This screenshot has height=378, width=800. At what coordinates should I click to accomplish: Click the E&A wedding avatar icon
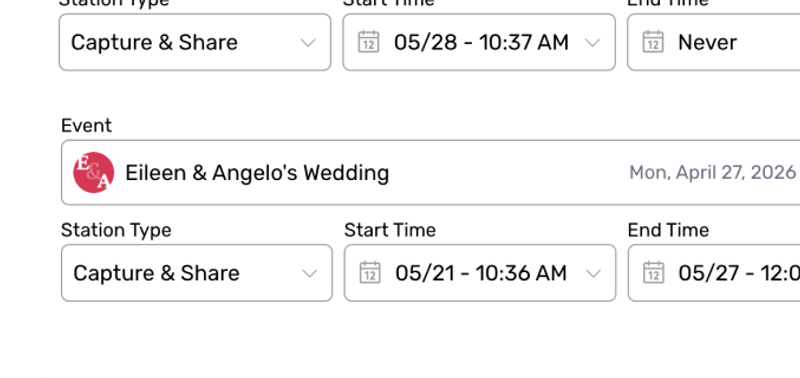(x=93, y=172)
